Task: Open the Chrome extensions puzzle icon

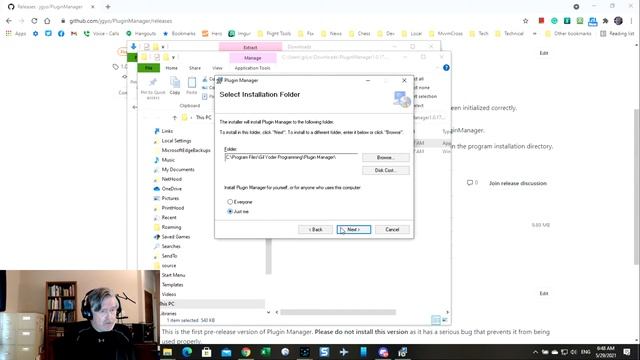Action: click(x=605, y=21)
